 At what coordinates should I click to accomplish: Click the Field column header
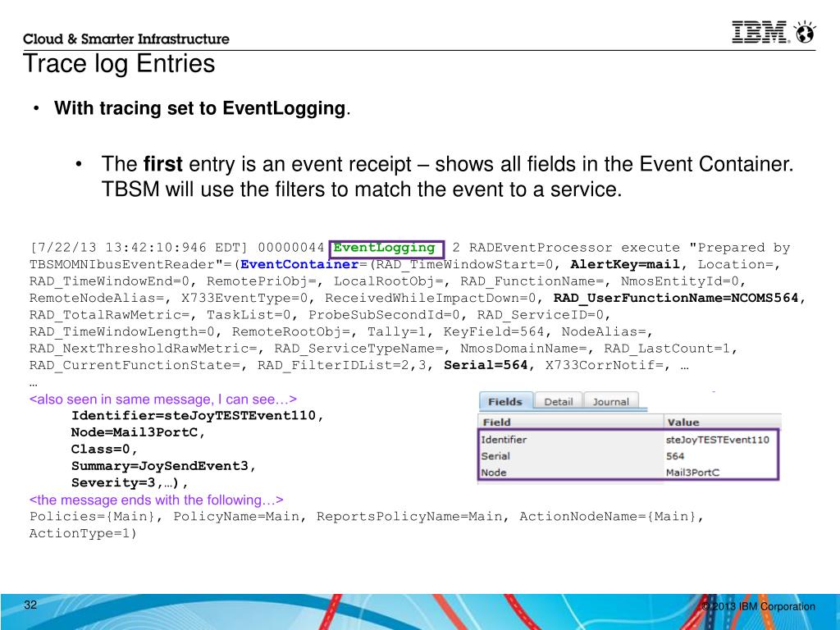(x=571, y=422)
